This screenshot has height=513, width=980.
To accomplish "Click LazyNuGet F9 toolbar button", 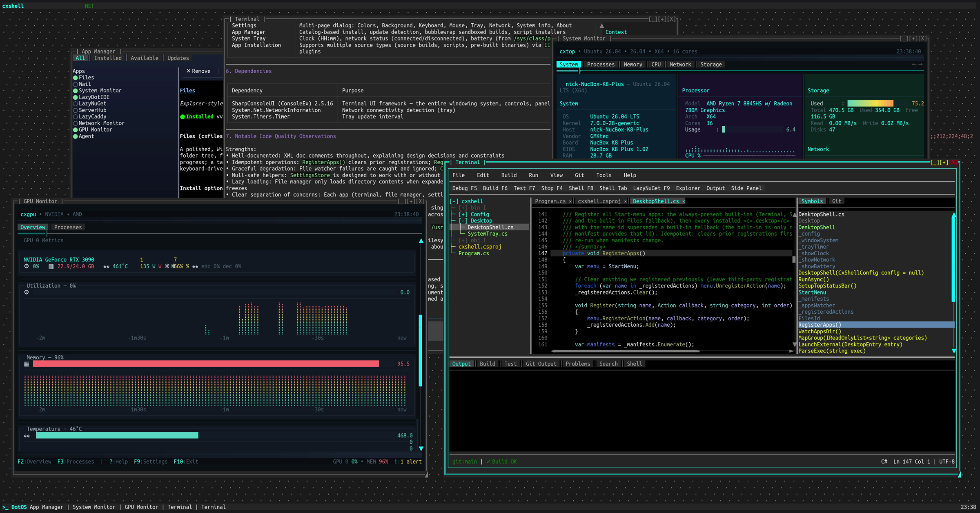I will [x=651, y=188].
